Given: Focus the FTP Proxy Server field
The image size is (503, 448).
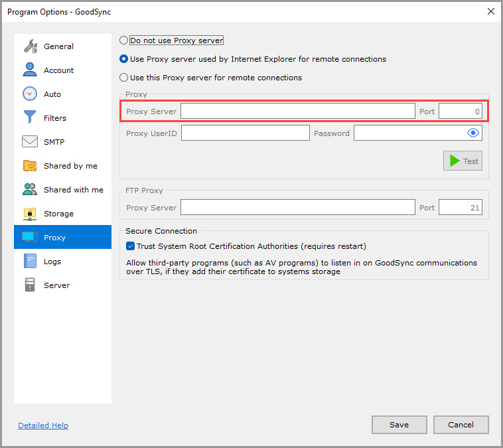Looking at the screenshot, I should [x=297, y=208].
